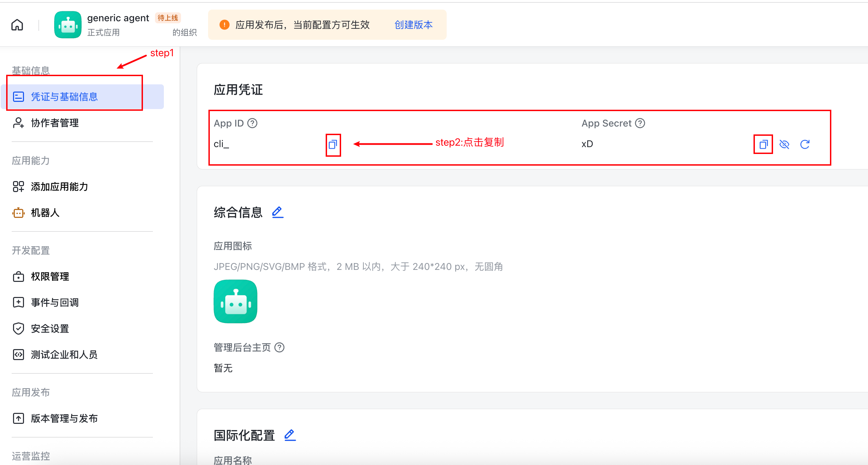
Task: Click the green robot app icon thumbnail
Action: [236, 301]
